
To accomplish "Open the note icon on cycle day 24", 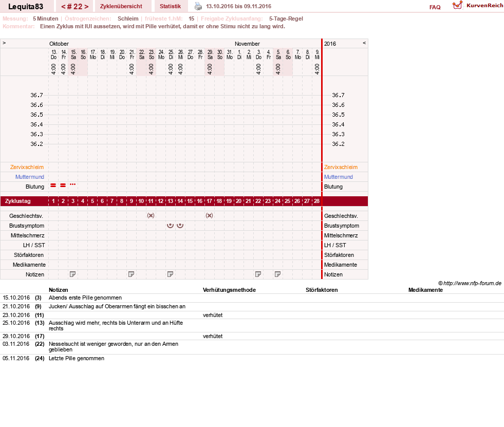I will 278,274.
